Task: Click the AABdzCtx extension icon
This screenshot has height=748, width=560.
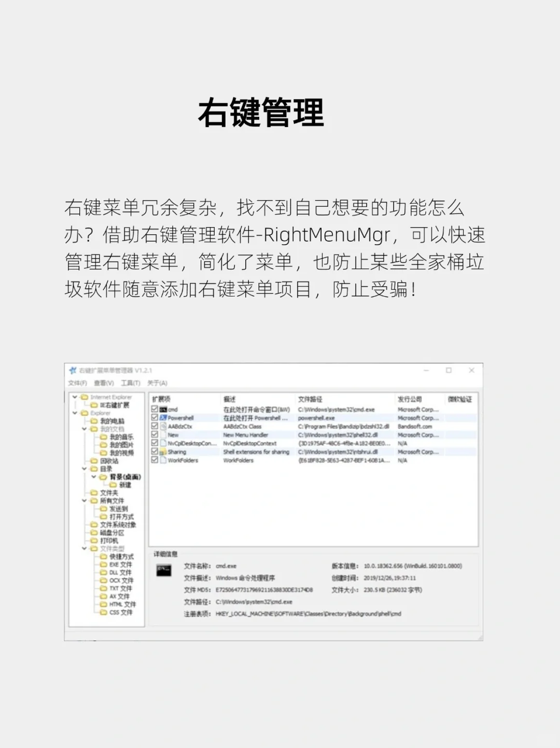Action: [163, 426]
